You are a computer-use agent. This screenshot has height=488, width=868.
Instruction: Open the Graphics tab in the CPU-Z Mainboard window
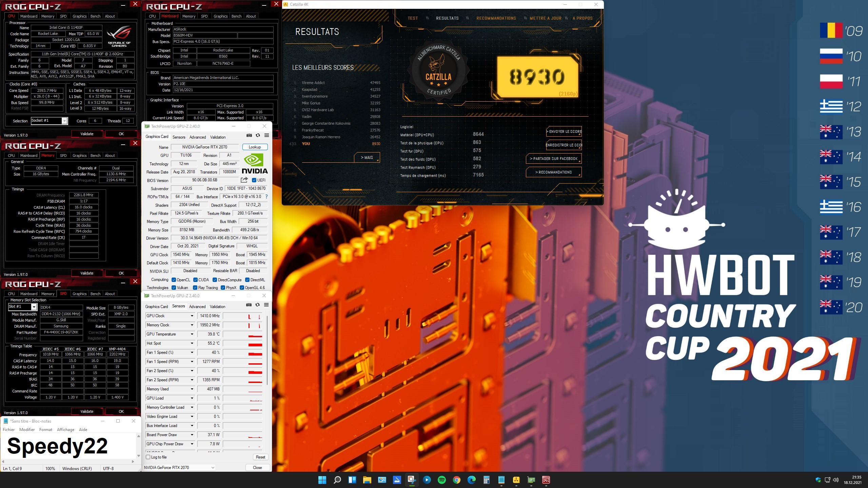coord(221,16)
